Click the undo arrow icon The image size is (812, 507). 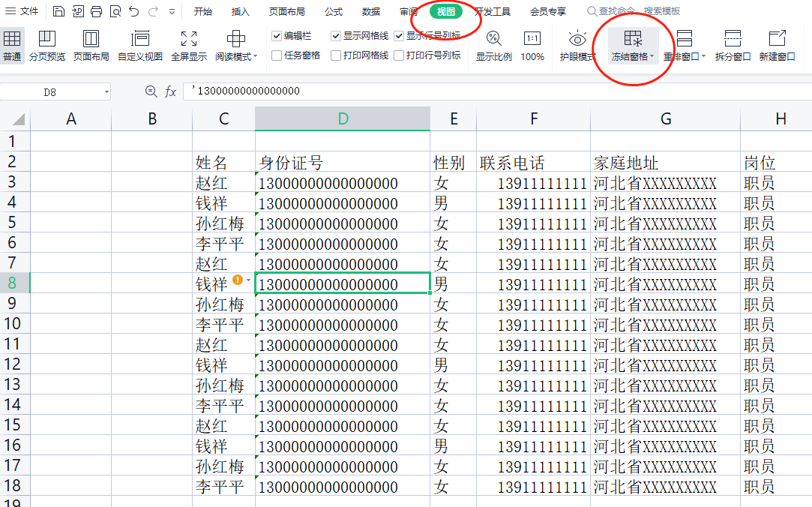[134, 11]
